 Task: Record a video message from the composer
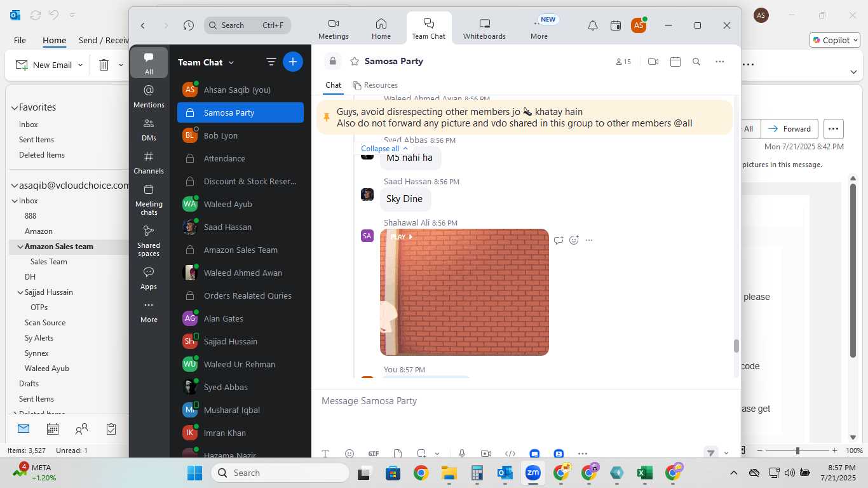click(486, 454)
